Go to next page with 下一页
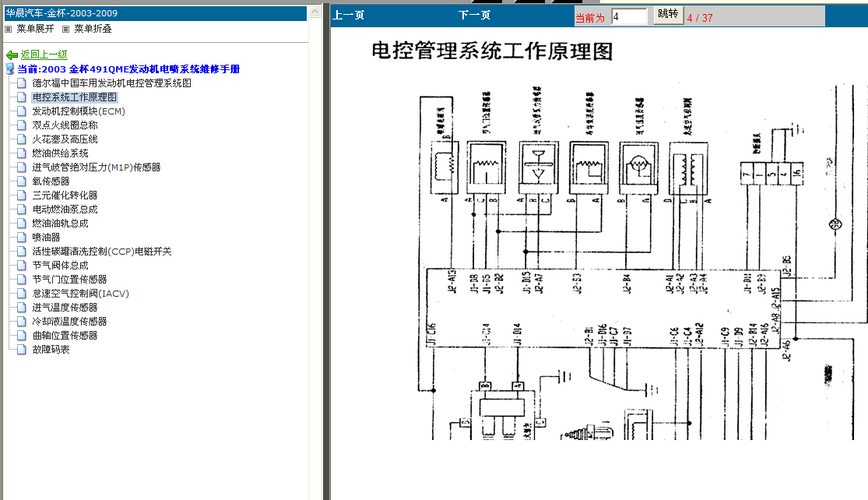The width and height of the screenshot is (868, 500). [x=474, y=15]
